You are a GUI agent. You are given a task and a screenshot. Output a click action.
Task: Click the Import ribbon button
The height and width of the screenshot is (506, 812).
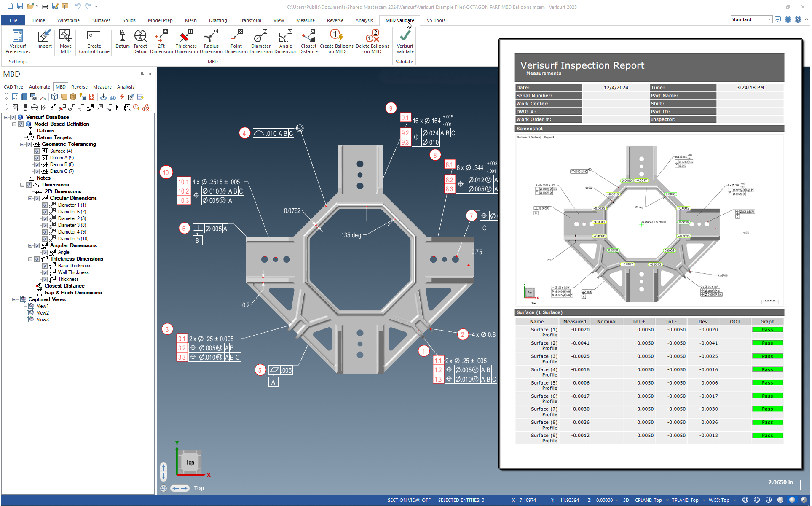pyautogui.click(x=44, y=39)
